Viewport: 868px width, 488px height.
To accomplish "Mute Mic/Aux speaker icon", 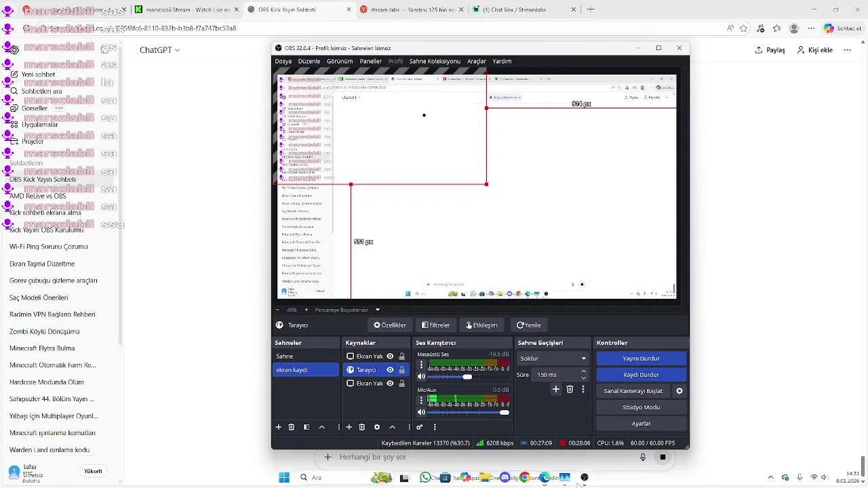I will click(x=421, y=412).
